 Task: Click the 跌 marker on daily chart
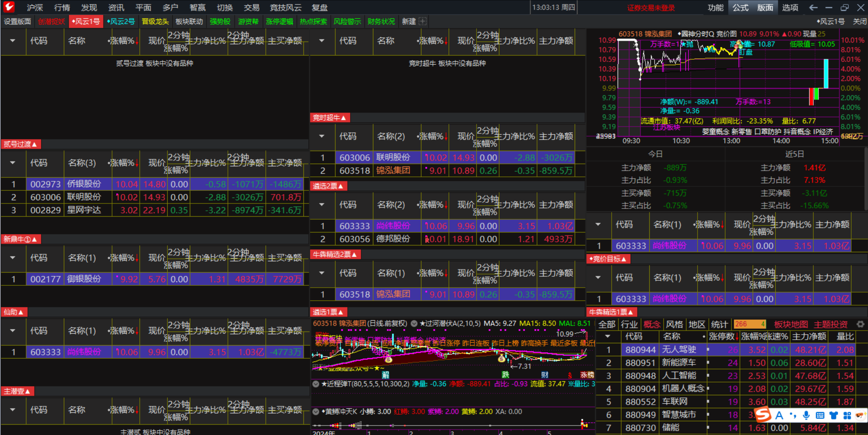[x=505, y=374]
